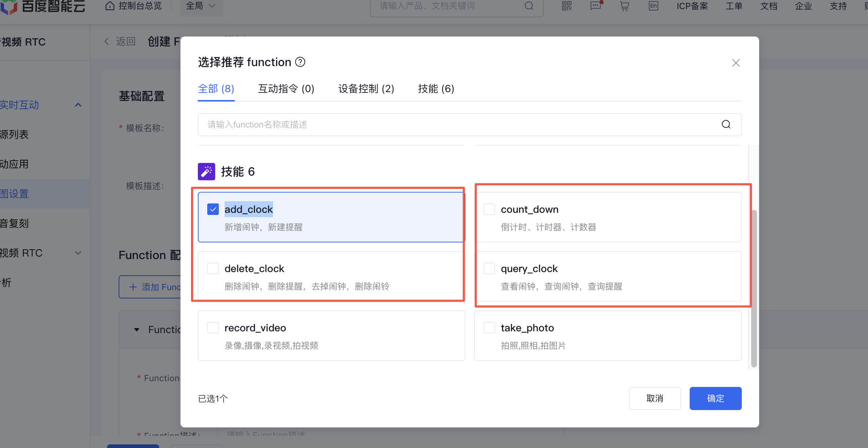
Task: Confirm selection with 确定 button
Action: click(x=715, y=398)
